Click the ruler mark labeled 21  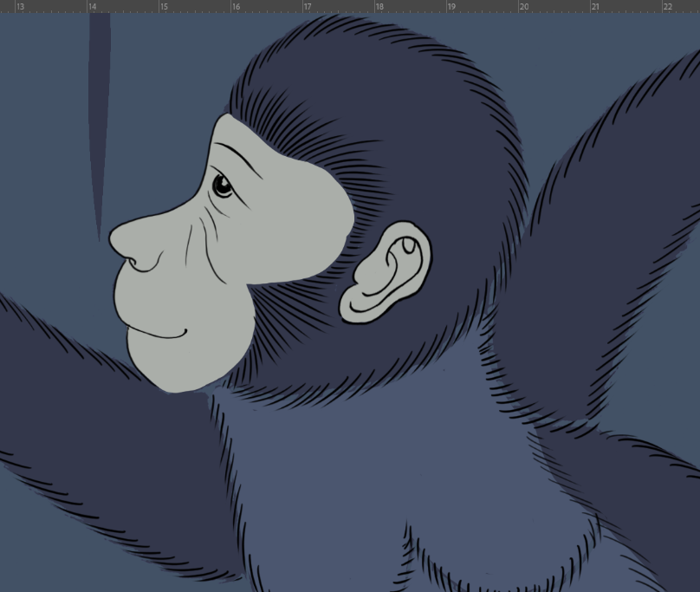tap(595, 6)
